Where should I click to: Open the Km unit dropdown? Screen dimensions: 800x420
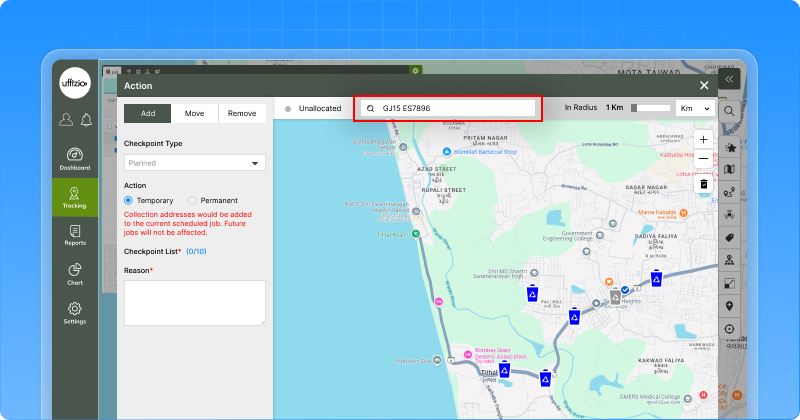[695, 107]
